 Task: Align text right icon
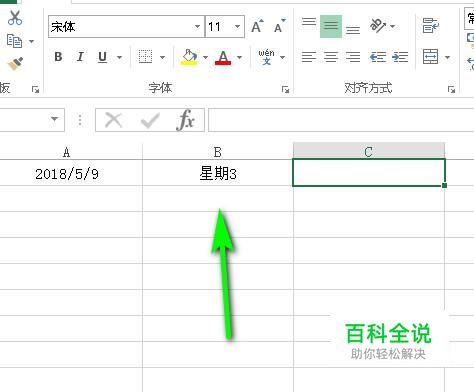tap(353, 57)
